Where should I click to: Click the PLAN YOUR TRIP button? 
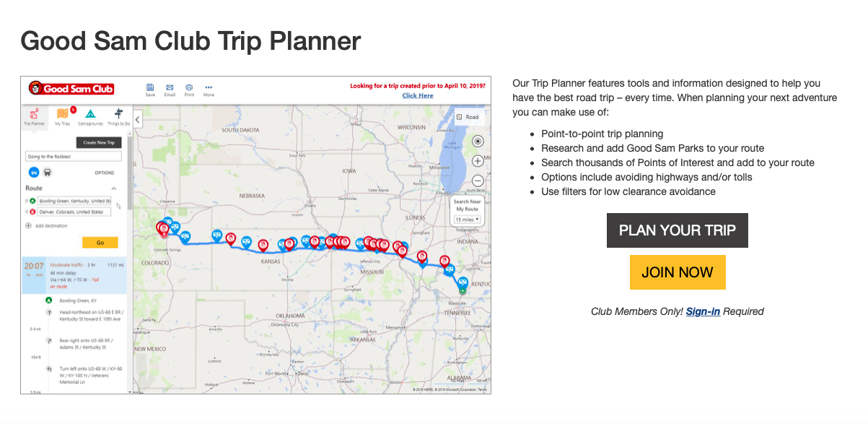(x=677, y=230)
